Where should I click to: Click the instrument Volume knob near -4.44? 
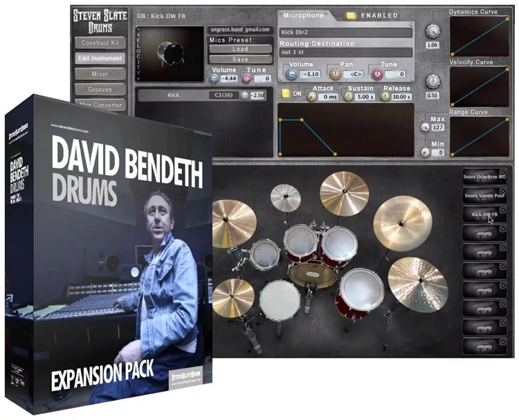pos(214,79)
